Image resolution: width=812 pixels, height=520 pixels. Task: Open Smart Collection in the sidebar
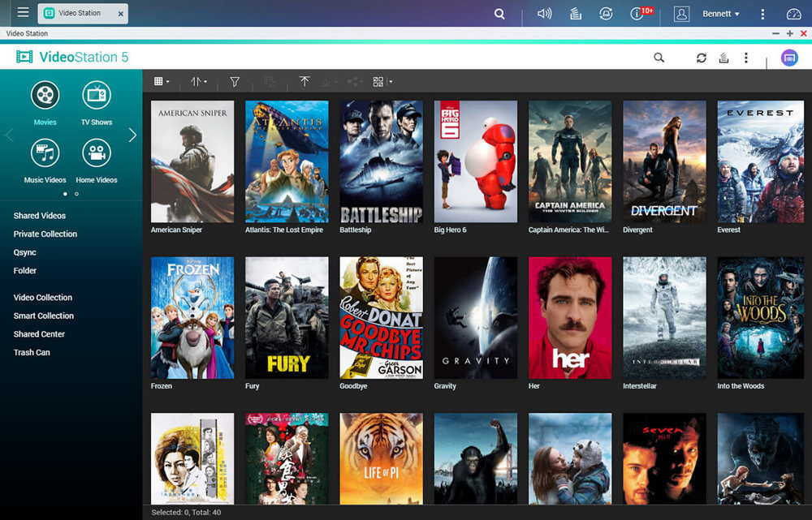pyautogui.click(x=44, y=316)
